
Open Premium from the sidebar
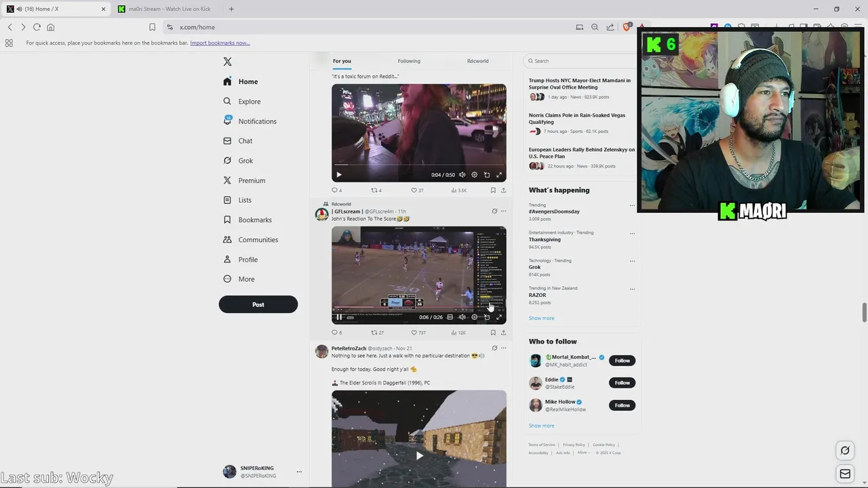point(244,180)
